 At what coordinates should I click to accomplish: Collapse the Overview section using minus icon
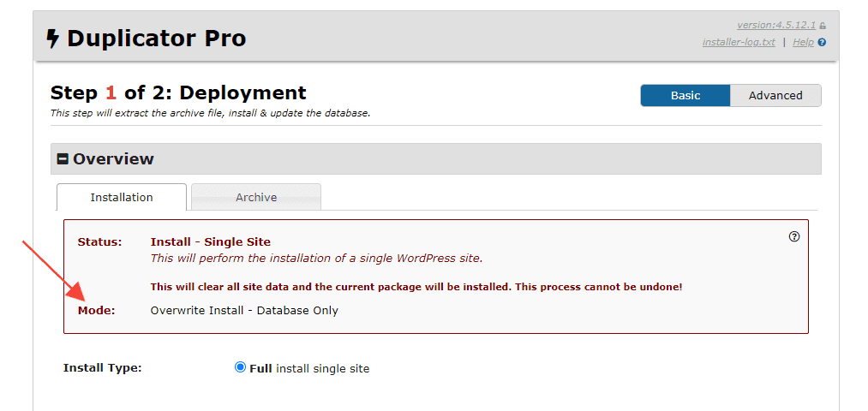coord(63,159)
